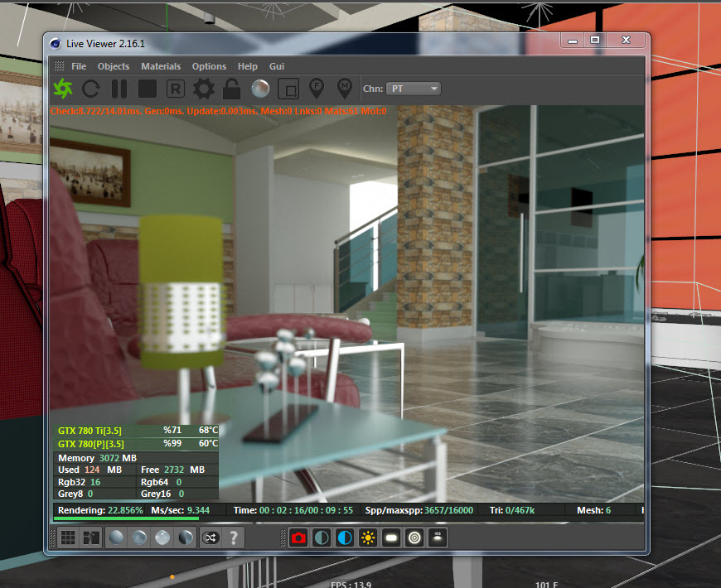Viewport: 721px width, 588px height.
Task: Click the Free 2732 MB memory value
Action: (173, 470)
